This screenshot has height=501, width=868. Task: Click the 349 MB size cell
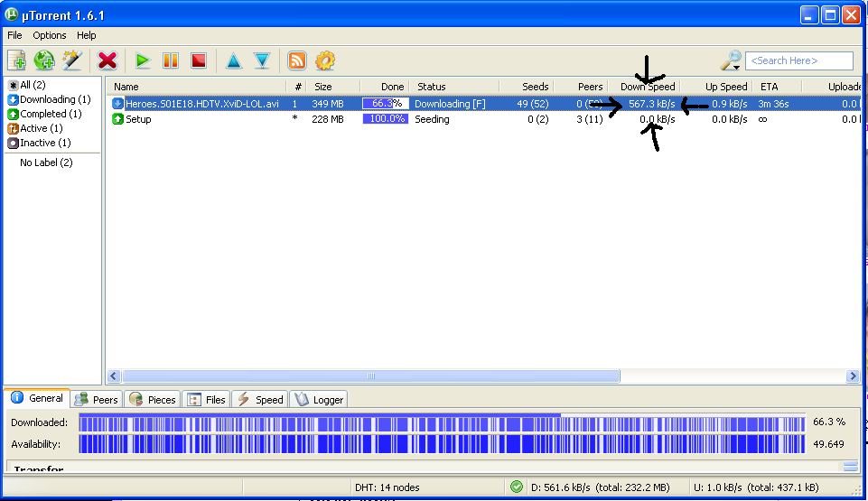tap(328, 104)
